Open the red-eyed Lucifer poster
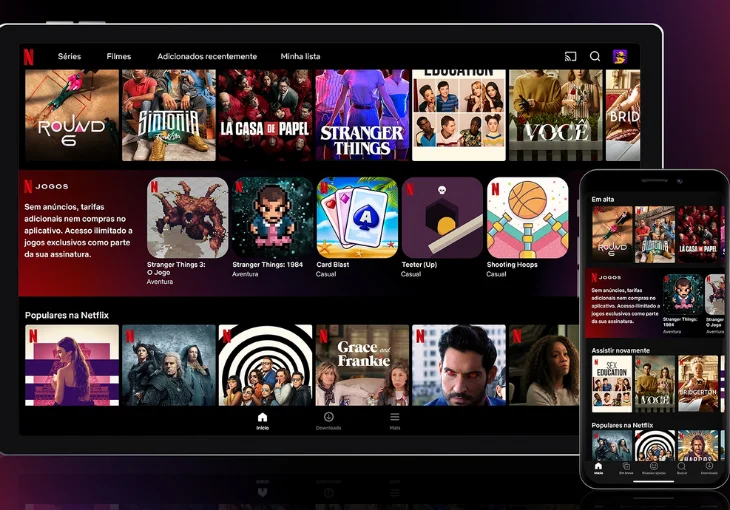Screen dimensions: 730x510 tap(459, 365)
